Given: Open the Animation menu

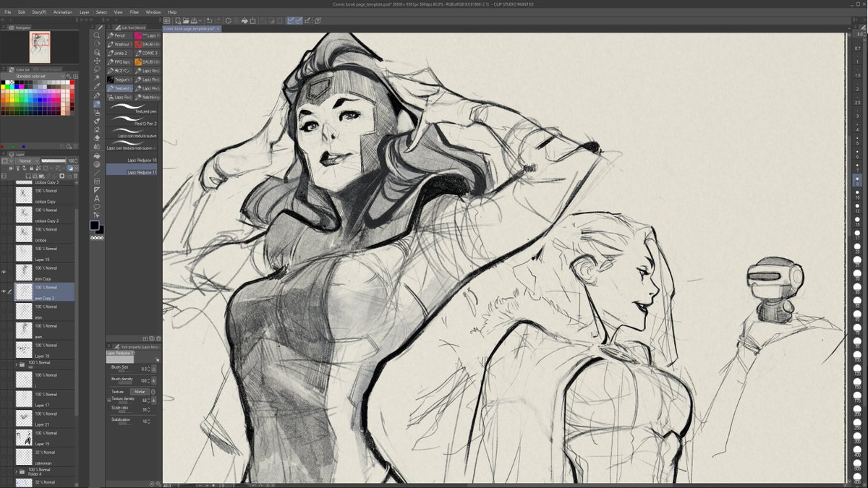Looking at the screenshot, I should point(63,12).
